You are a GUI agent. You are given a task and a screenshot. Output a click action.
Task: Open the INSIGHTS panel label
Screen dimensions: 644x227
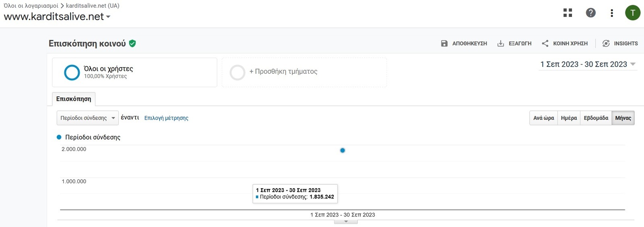click(626, 44)
